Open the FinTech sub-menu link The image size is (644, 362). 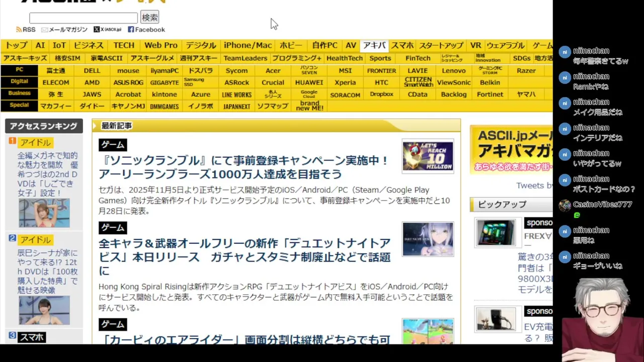point(418,58)
